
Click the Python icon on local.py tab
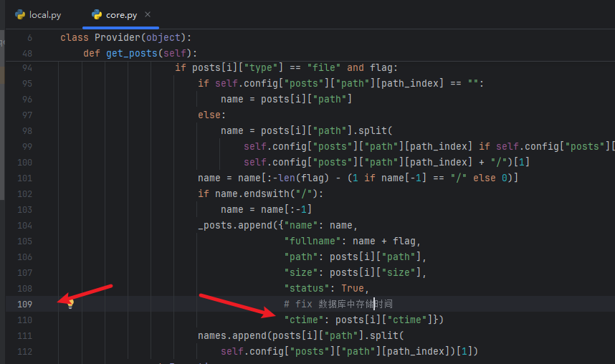coord(20,14)
